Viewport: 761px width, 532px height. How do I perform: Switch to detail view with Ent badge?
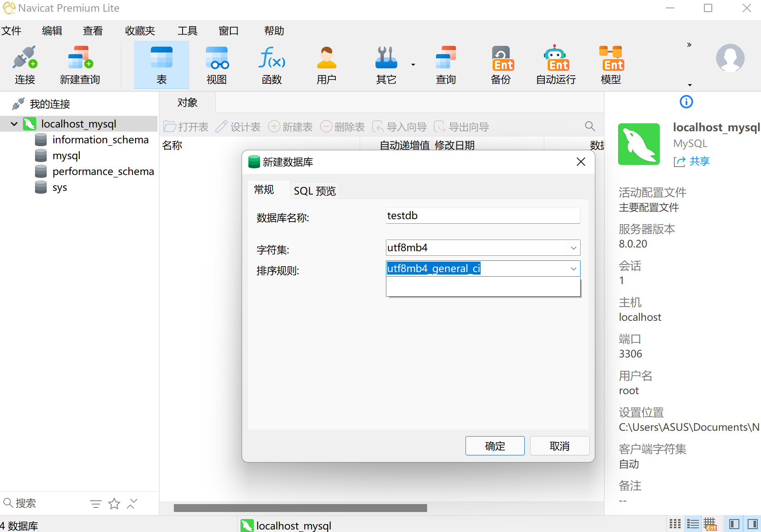point(710,524)
